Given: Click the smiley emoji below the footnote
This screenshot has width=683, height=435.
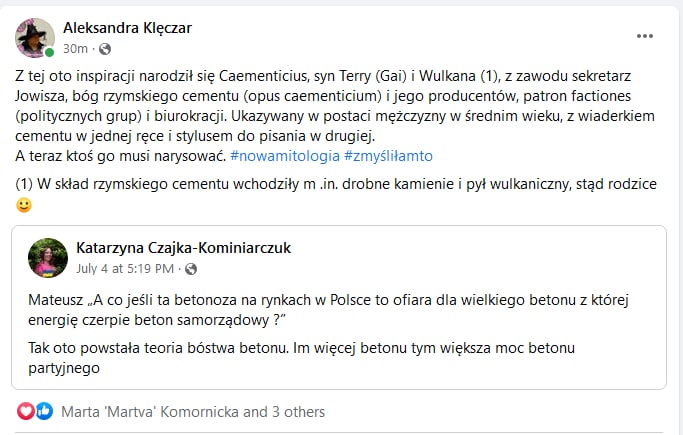Looking at the screenshot, I should point(24,205).
